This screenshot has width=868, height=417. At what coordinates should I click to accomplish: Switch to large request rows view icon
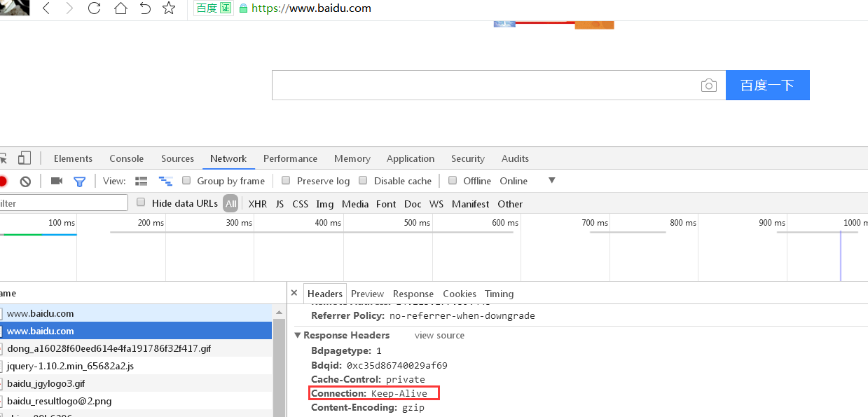tap(142, 181)
